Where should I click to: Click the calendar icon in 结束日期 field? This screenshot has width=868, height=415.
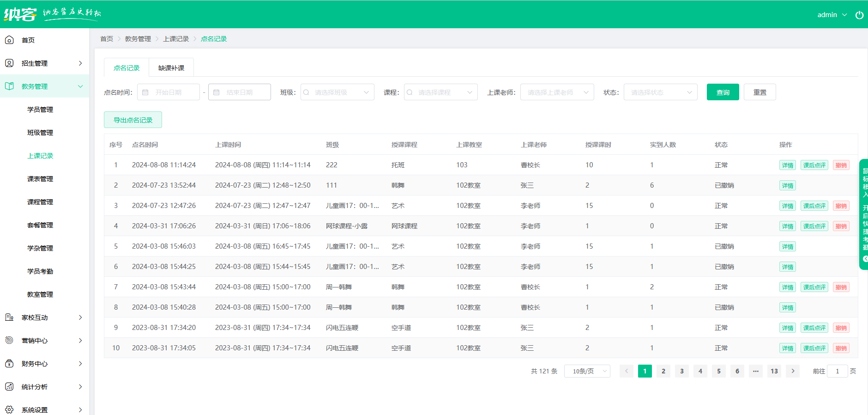pos(217,92)
